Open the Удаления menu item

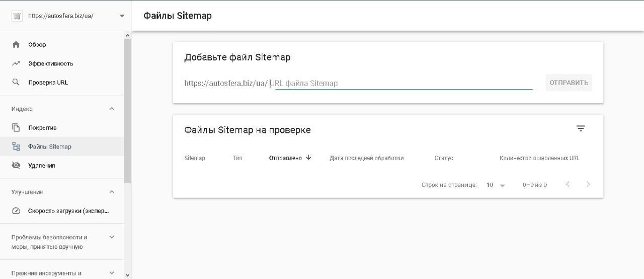(62, 165)
